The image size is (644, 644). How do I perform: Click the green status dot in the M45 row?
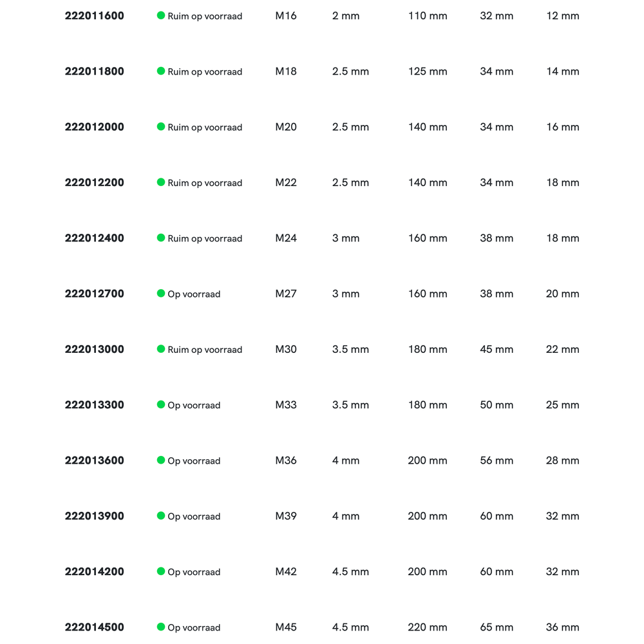(x=161, y=627)
